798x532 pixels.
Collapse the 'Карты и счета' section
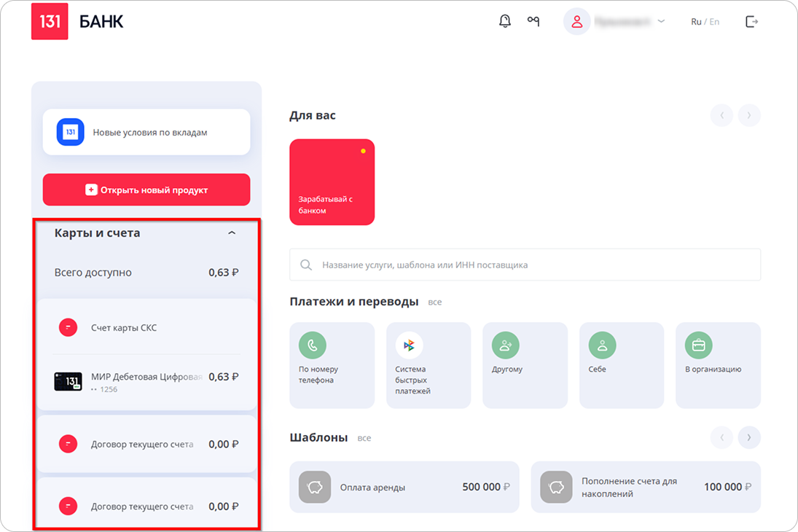232,233
